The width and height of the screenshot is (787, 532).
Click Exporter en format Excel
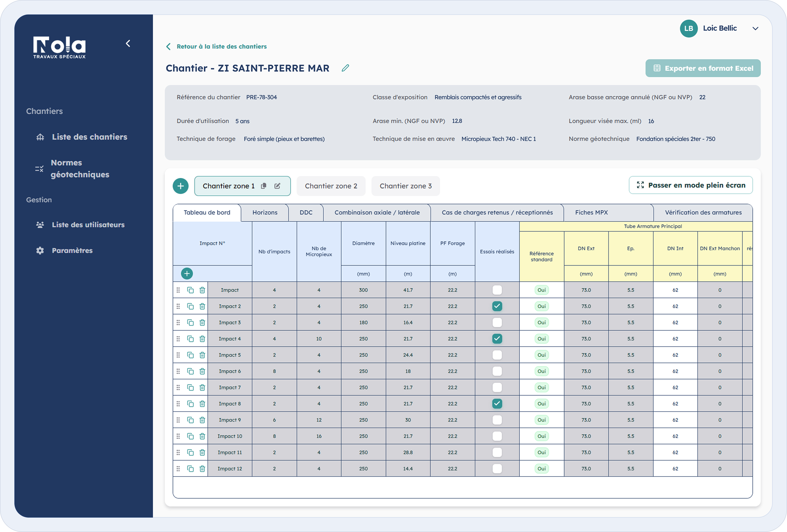tap(703, 68)
